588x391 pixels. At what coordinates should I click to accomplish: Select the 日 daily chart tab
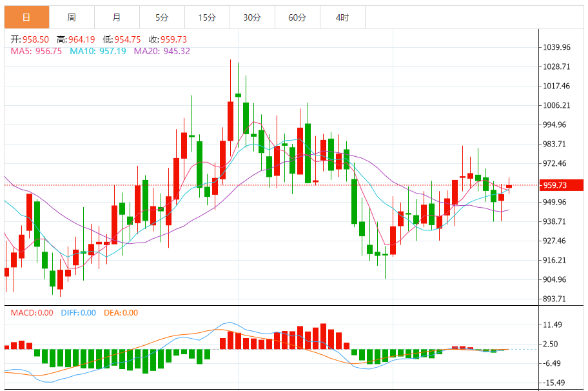[26, 17]
